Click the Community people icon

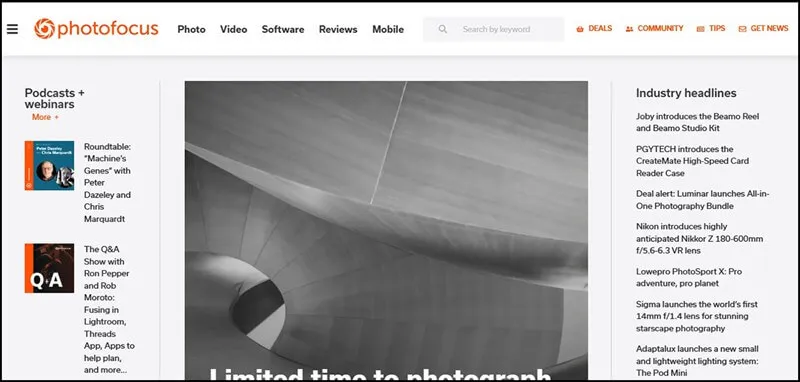629,29
